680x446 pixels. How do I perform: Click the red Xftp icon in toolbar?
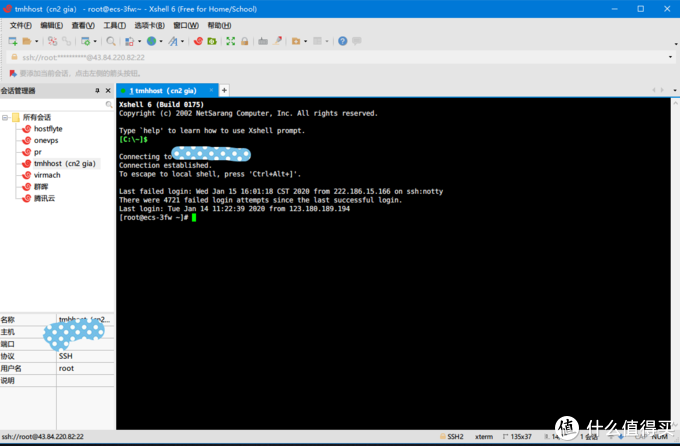point(198,41)
